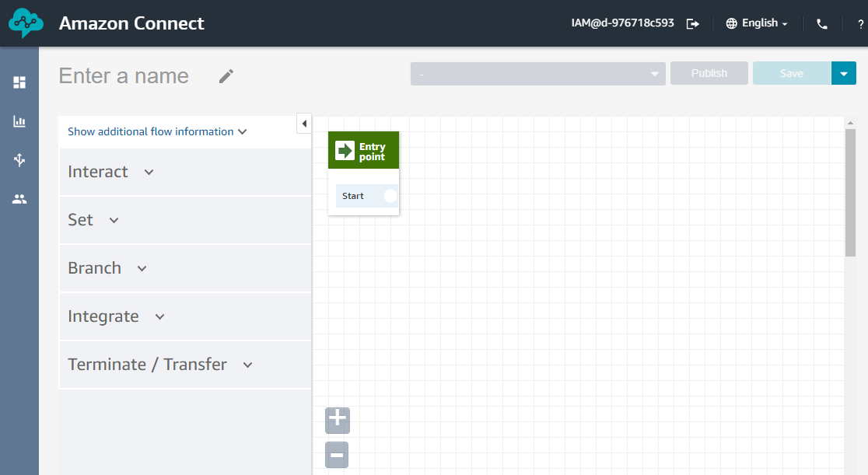
Task: Click the Publish button
Action: tap(709, 73)
